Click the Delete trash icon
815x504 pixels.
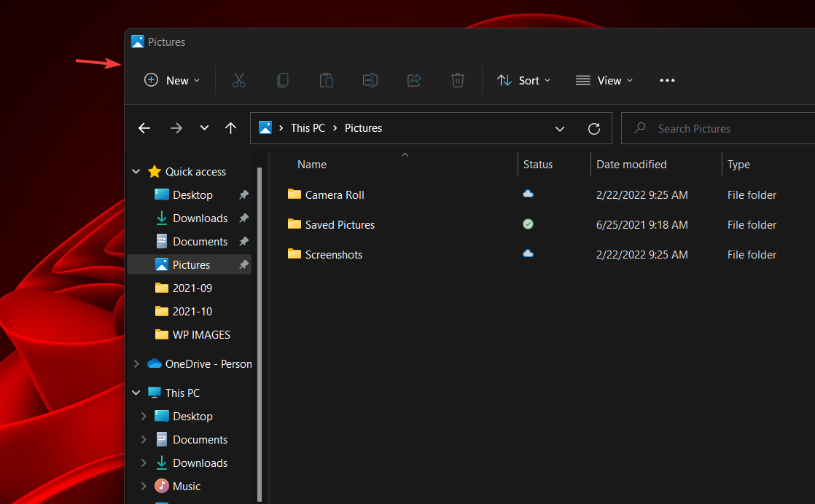tap(458, 80)
